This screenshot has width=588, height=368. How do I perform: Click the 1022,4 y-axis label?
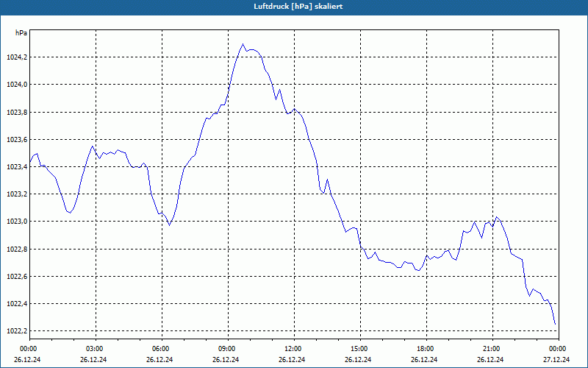pos(17,303)
